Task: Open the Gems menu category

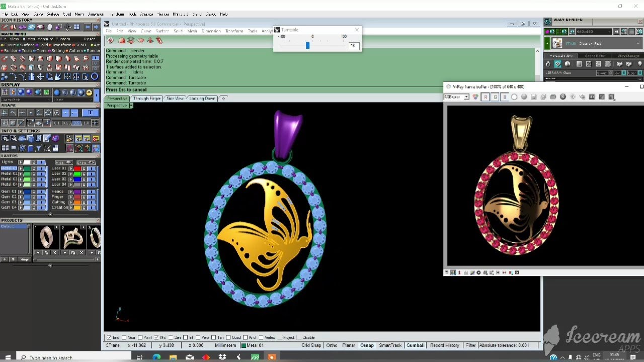Action: 41,50
